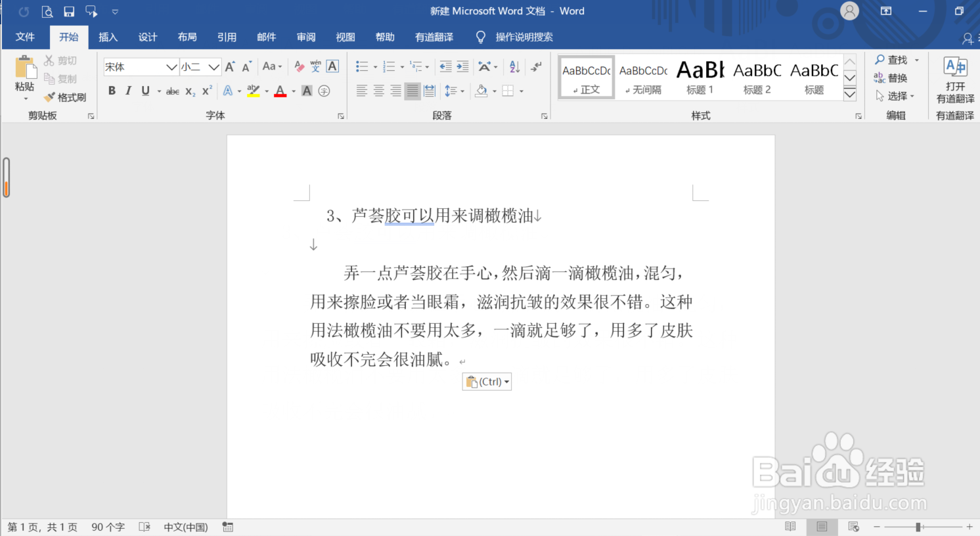Click the Pinyin Guide (拼音指南) icon
This screenshot has width=980, height=536.
pos(316,66)
